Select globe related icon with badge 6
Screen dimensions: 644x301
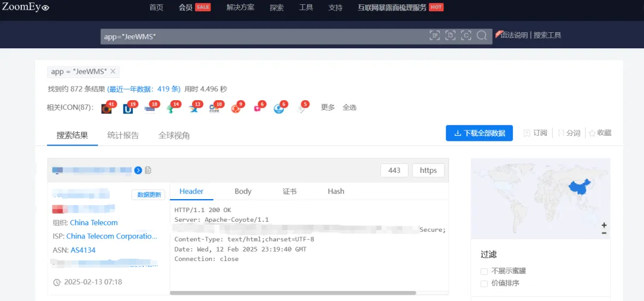[279, 108]
